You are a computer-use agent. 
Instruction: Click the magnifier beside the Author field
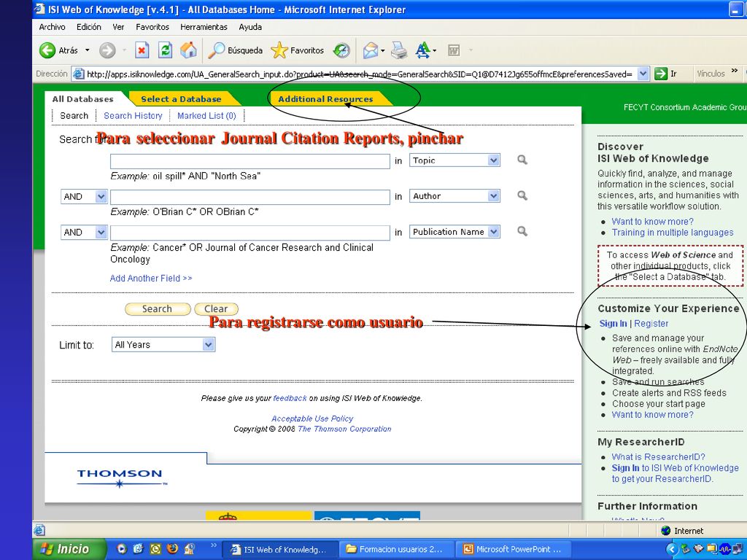point(522,195)
